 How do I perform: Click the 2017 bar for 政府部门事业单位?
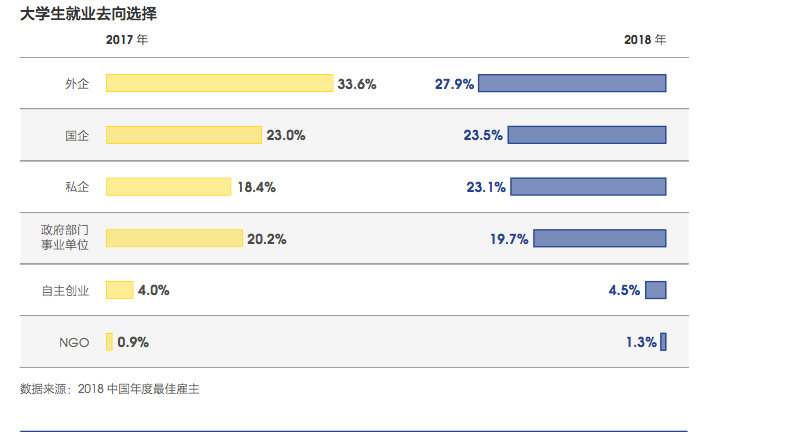(x=174, y=238)
